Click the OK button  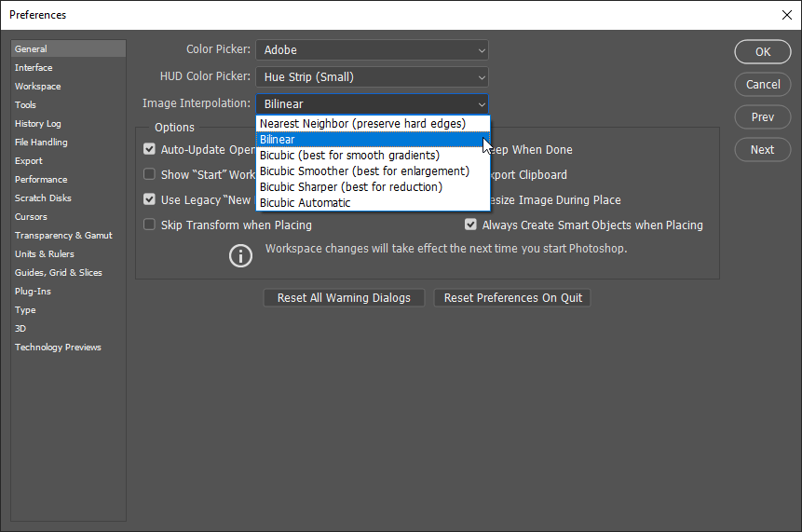click(x=763, y=52)
